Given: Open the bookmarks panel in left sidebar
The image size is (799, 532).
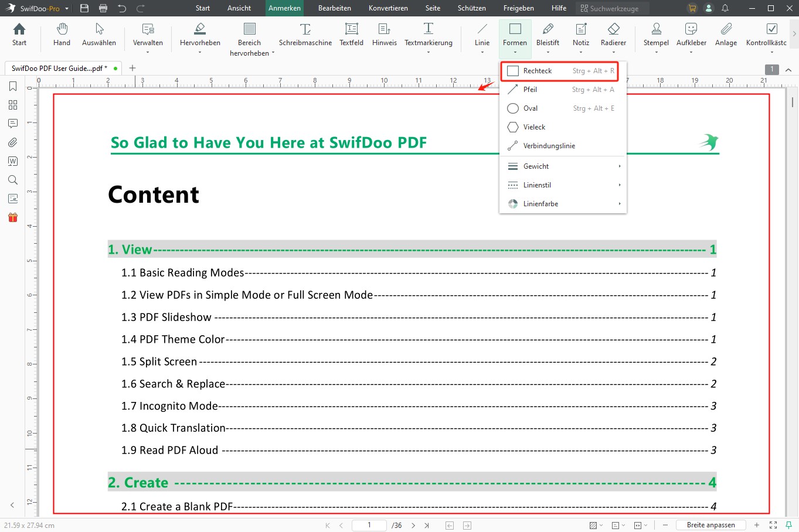Looking at the screenshot, I should click(x=13, y=87).
